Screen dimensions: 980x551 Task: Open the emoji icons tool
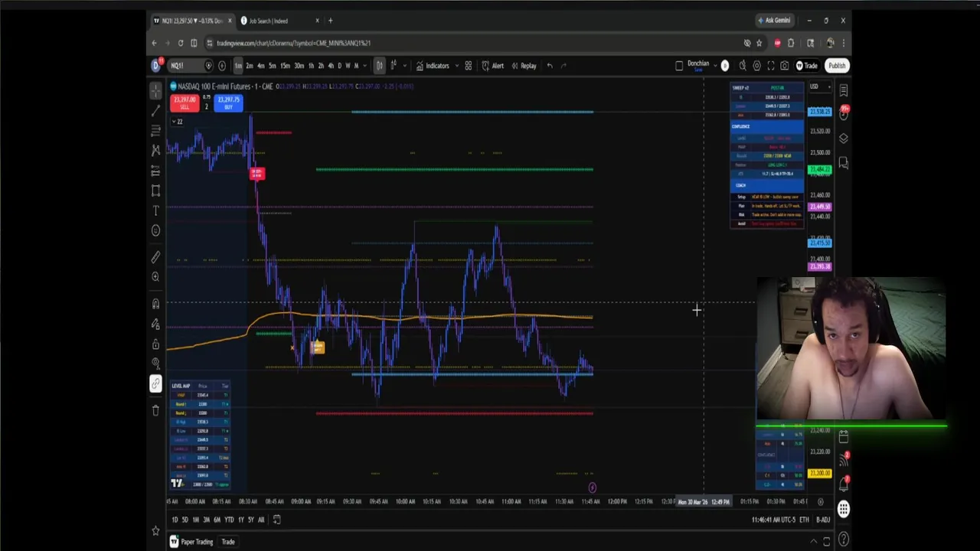[155, 230]
